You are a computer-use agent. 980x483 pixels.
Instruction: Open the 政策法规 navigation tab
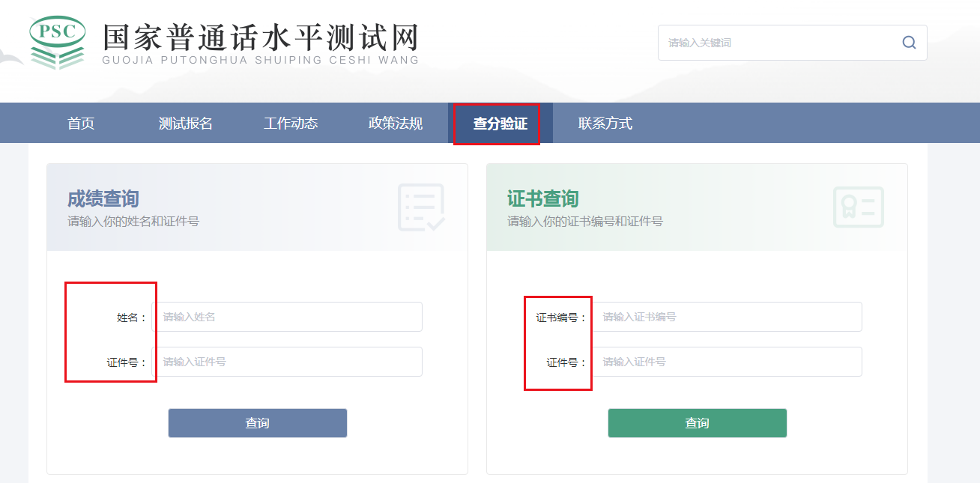tap(395, 123)
